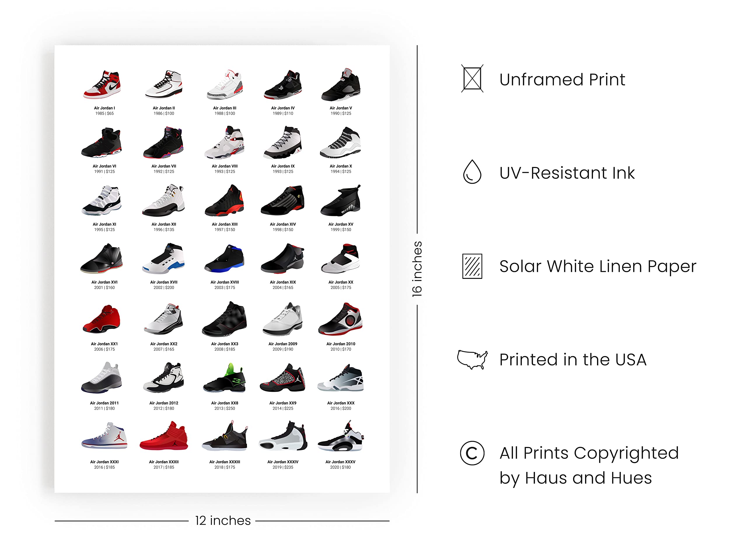
Task: Click the red Air Jordan XXXII shoe
Action: [x=164, y=436]
